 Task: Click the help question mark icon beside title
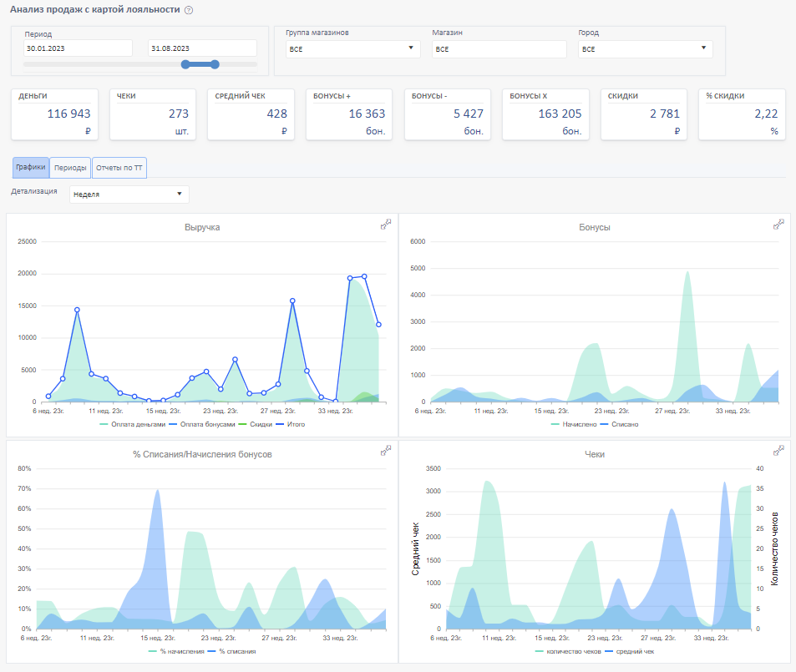pyautogui.click(x=189, y=10)
